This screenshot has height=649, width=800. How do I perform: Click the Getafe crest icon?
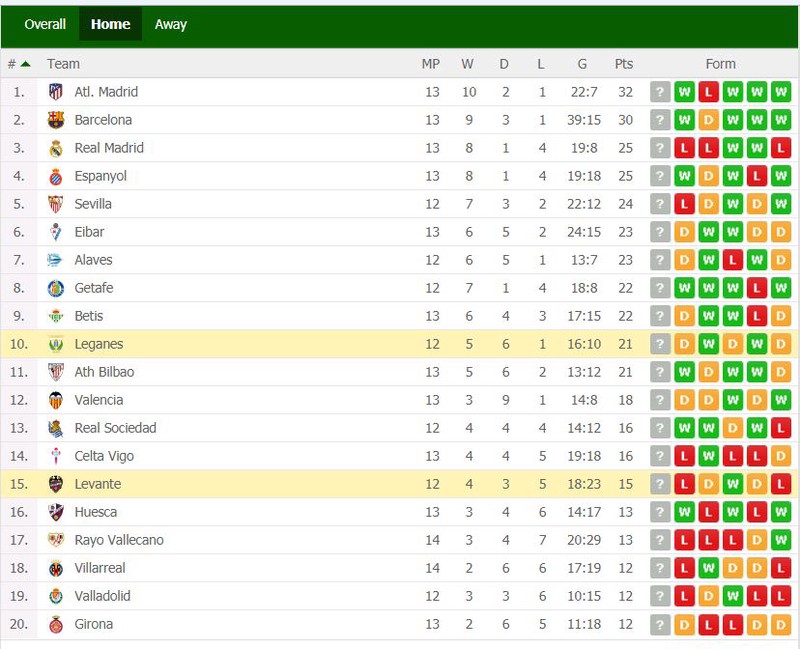tap(56, 288)
